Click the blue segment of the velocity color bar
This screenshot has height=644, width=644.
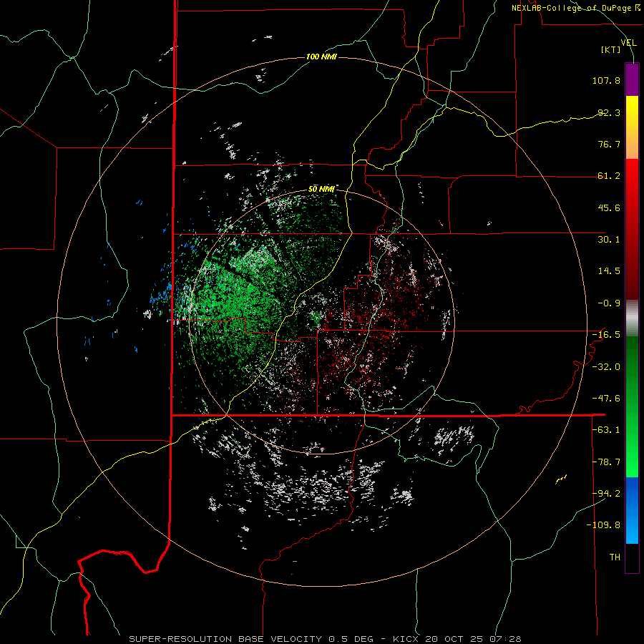click(632, 510)
